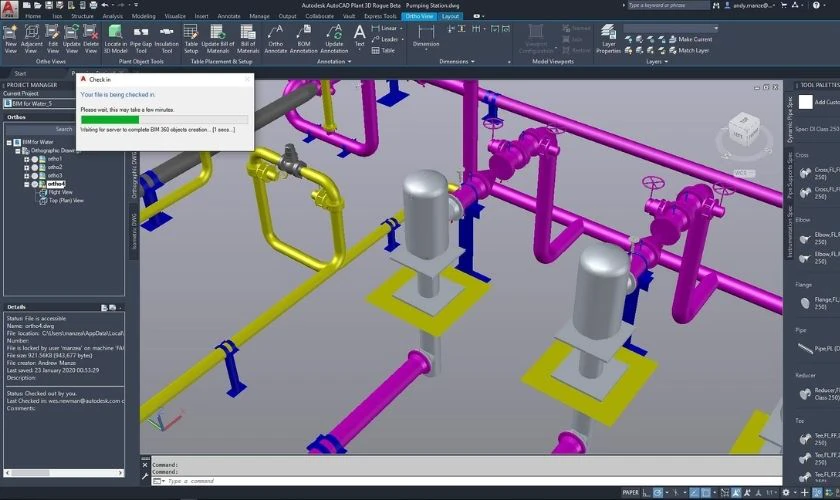Open the Home ribbon tab
Image resolution: width=840 pixels, height=500 pixels.
coord(33,16)
